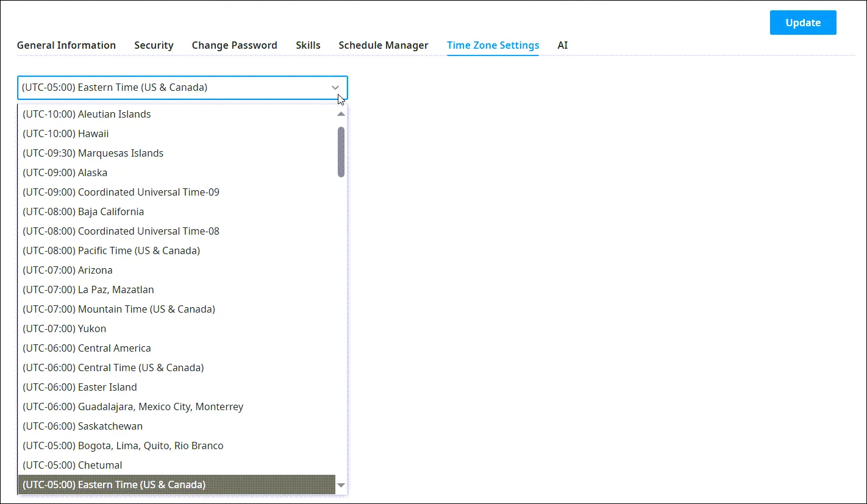Select Pacific Time (US & Canada)
Viewport: 867px width, 504px height.
click(177, 250)
